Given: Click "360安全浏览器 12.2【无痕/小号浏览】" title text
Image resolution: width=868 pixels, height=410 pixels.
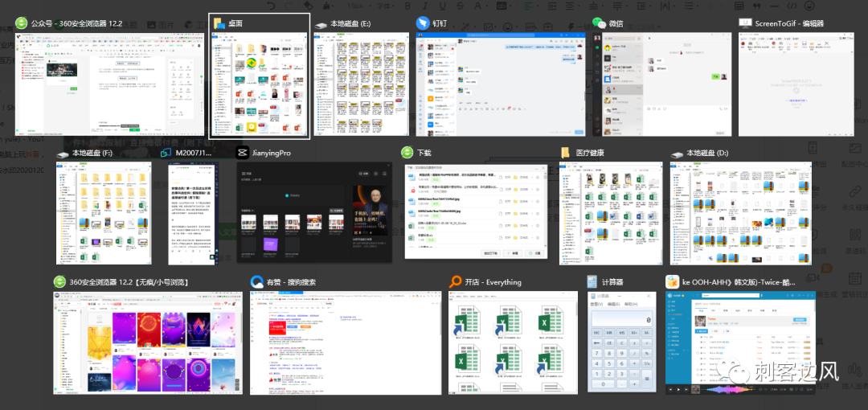Looking at the screenshot, I should pos(130,282).
